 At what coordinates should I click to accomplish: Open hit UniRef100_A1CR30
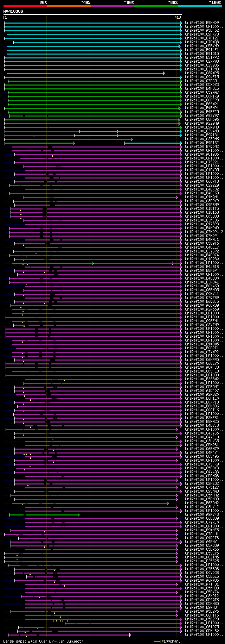202,259
